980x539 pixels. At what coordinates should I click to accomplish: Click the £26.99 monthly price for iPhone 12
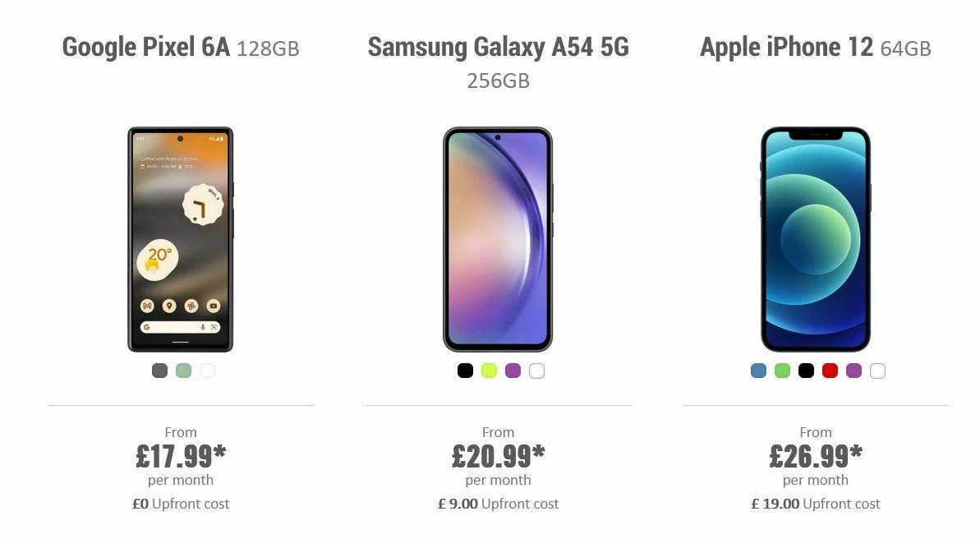(x=815, y=453)
